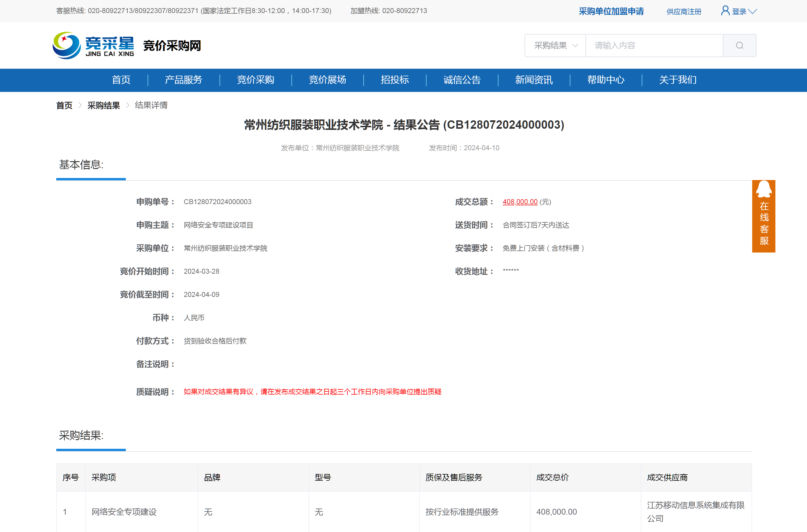Select the 竞价展场 menu item

[327, 80]
